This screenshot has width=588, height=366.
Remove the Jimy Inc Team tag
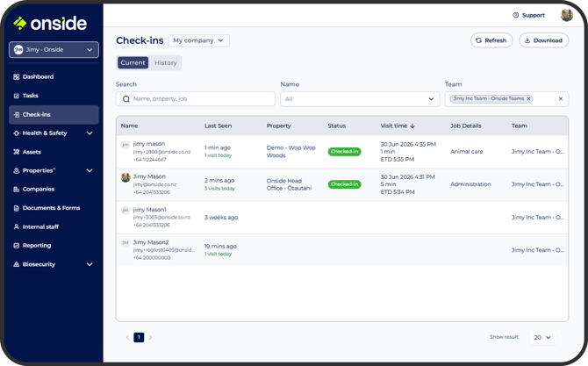pos(528,98)
